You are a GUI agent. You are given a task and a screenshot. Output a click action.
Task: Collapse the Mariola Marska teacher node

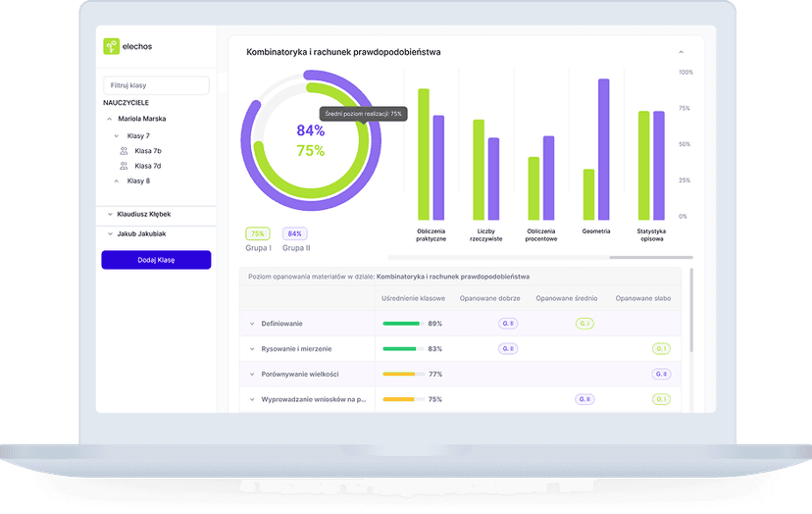pyautogui.click(x=109, y=119)
